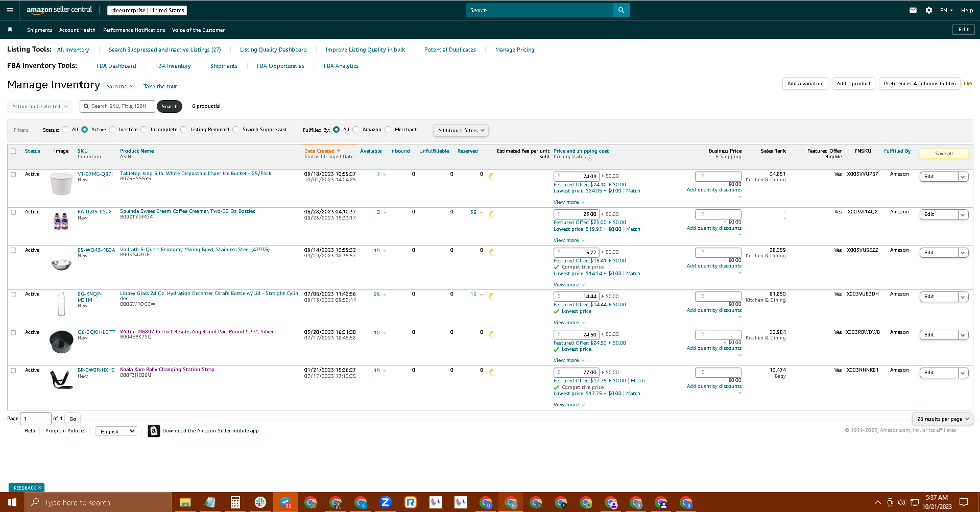Select the Search Suppressed status filter
Image resolution: width=980 pixels, height=512 pixels.
click(236, 130)
